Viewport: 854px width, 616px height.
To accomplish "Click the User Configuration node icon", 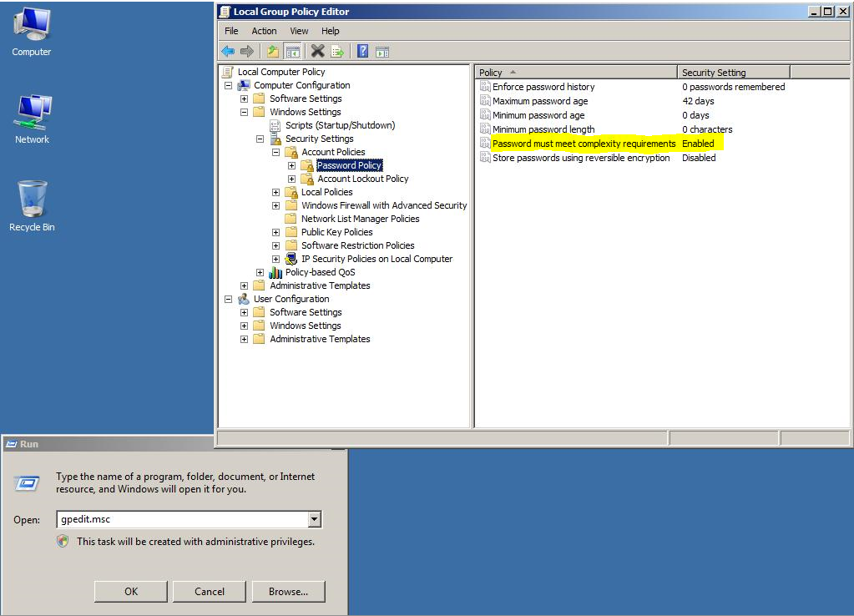I will point(244,299).
